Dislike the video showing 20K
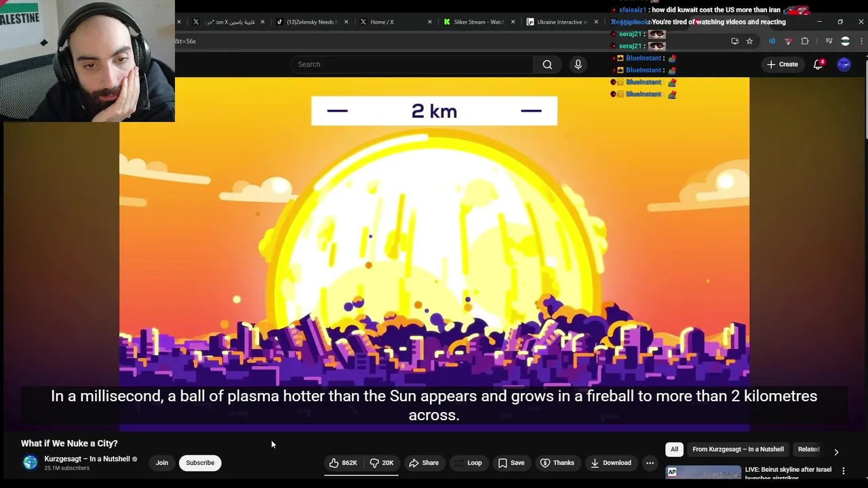This screenshot has height=488, width=868. point(381,463)
